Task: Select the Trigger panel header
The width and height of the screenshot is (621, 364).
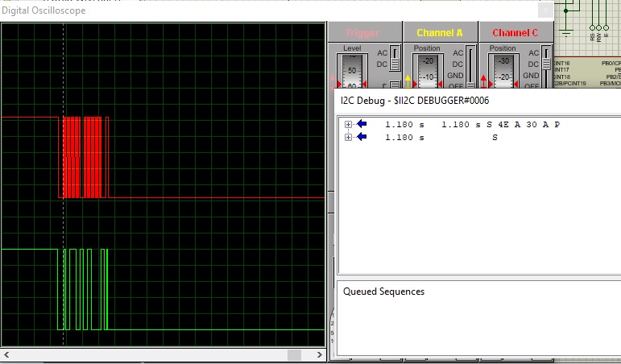Action: coord(362,33)
